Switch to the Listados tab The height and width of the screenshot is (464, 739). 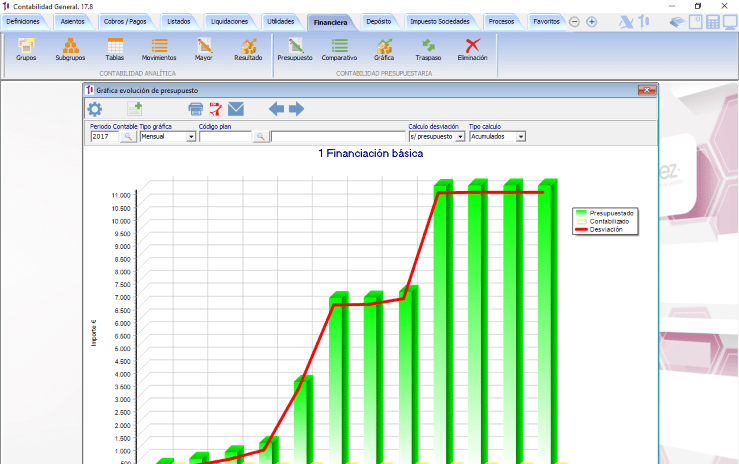pos(179,22)
